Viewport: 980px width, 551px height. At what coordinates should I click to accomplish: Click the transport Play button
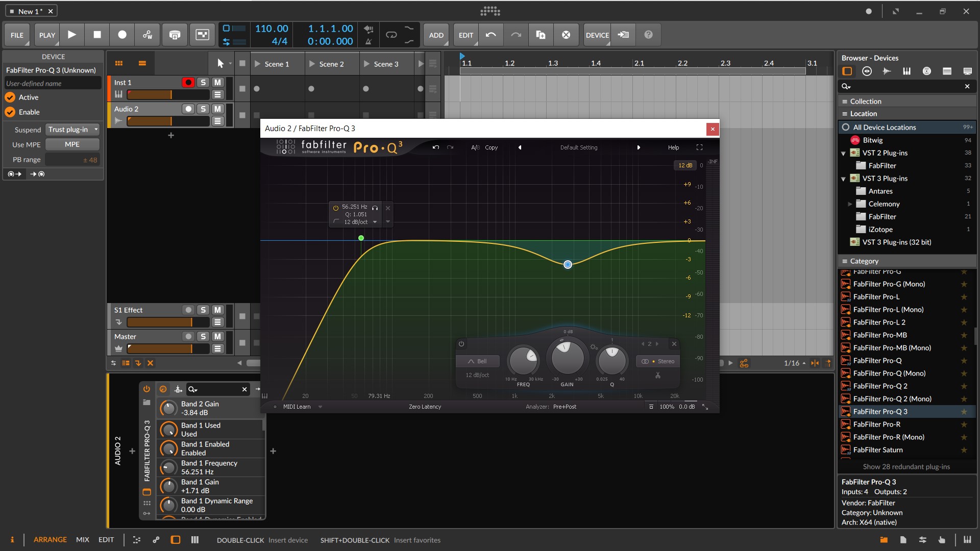point(72,35)
